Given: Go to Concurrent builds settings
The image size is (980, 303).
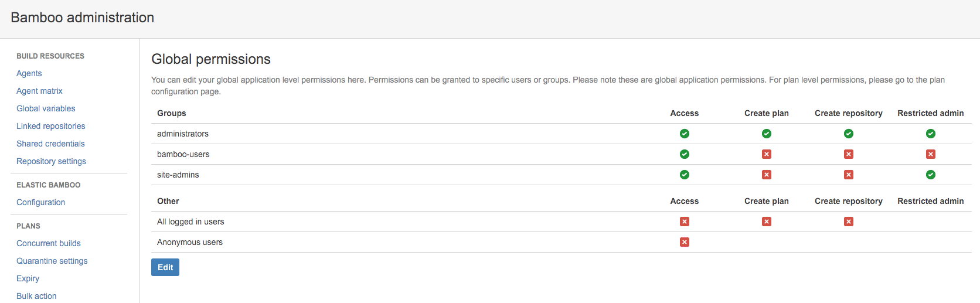Looking at the screenshot, I should click(x=49, y=243).
